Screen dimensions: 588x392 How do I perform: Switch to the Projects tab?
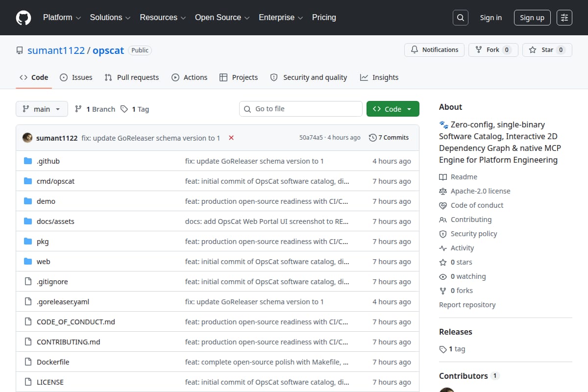[x=239, y=77]
